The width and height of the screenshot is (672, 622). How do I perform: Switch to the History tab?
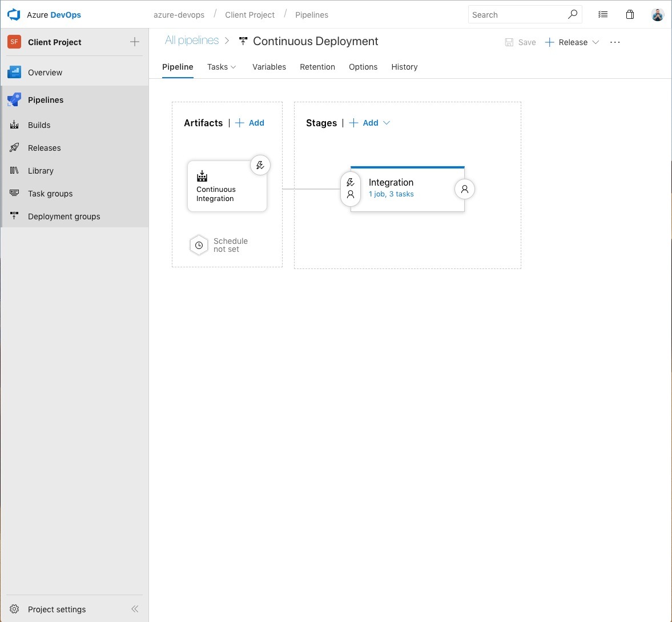click(404, 67)
